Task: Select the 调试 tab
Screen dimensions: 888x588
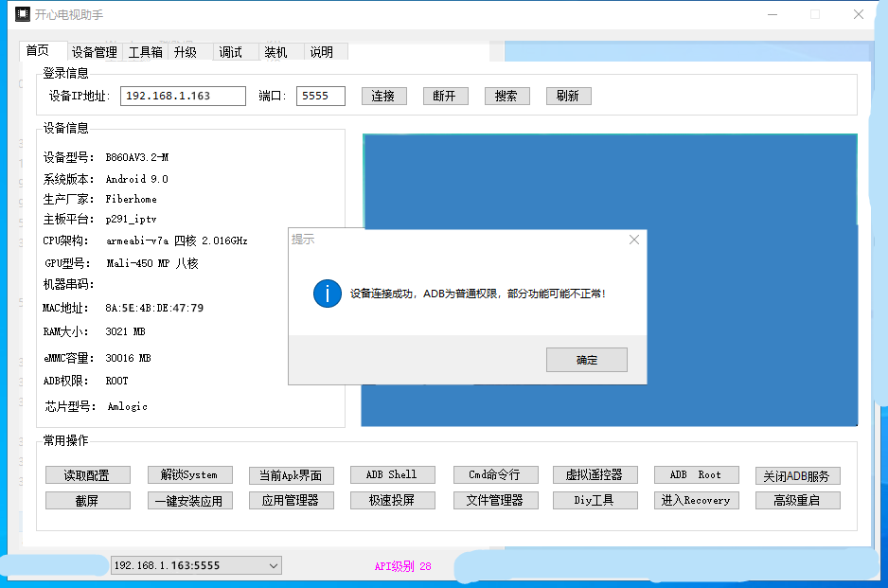Action: (x=230, y=52)
